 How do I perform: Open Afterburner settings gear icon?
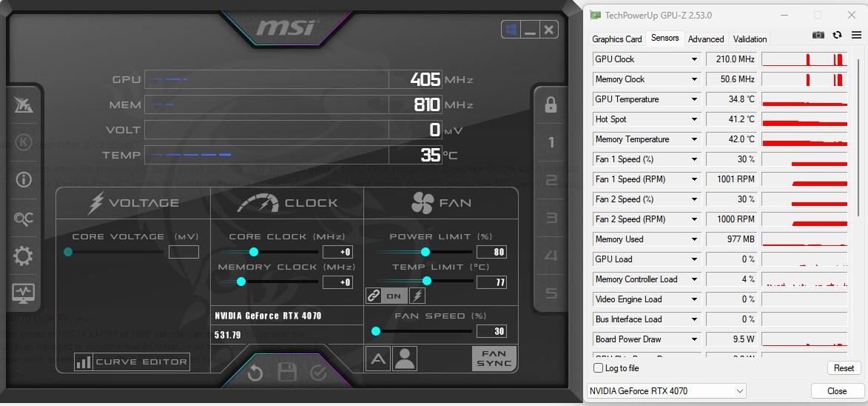pos(23,256)
